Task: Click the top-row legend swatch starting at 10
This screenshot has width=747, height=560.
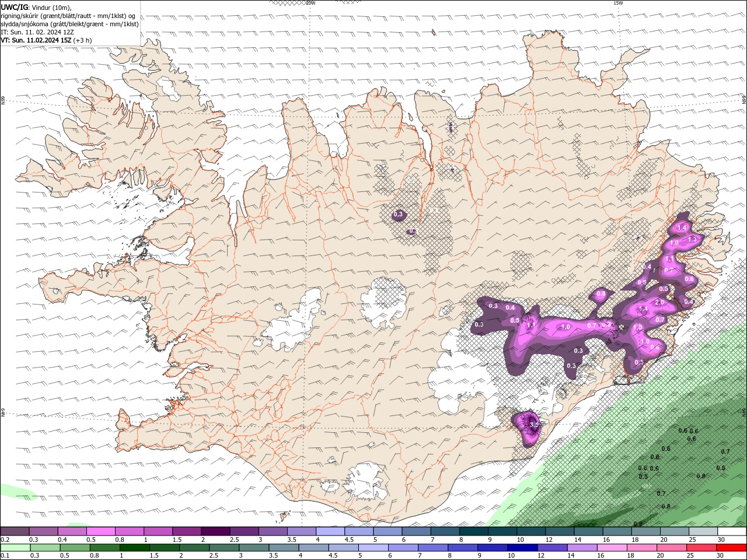Action: pos(531,531)
